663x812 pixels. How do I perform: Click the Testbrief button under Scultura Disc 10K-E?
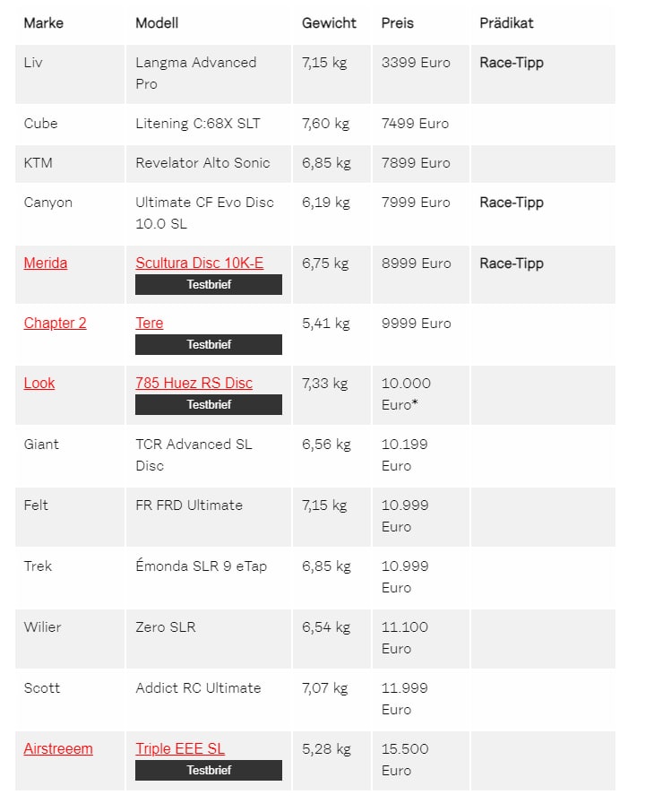[x=209, y=284]
